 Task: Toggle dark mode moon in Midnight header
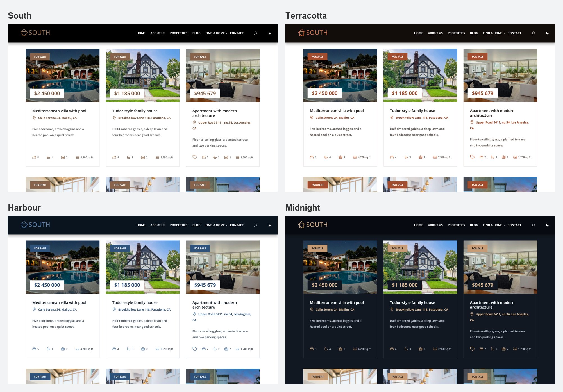coord(547,225)
